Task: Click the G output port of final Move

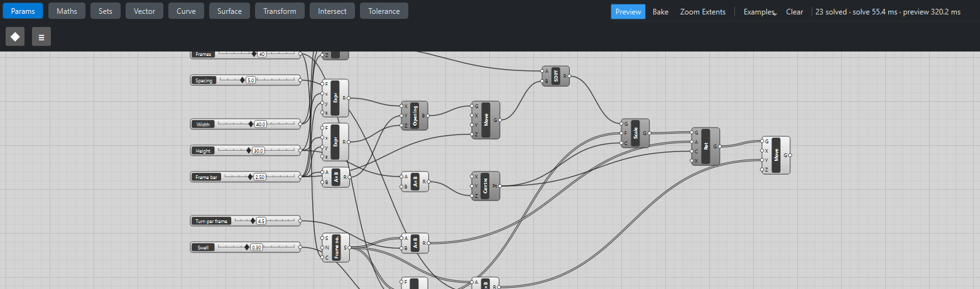Action: (790, 155)
